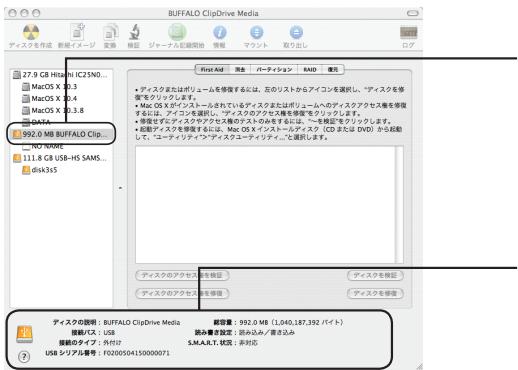Viewport: 518px width, 370px height.
Task: Click inside the empty First Aid log pane
Action: point(265,205)
